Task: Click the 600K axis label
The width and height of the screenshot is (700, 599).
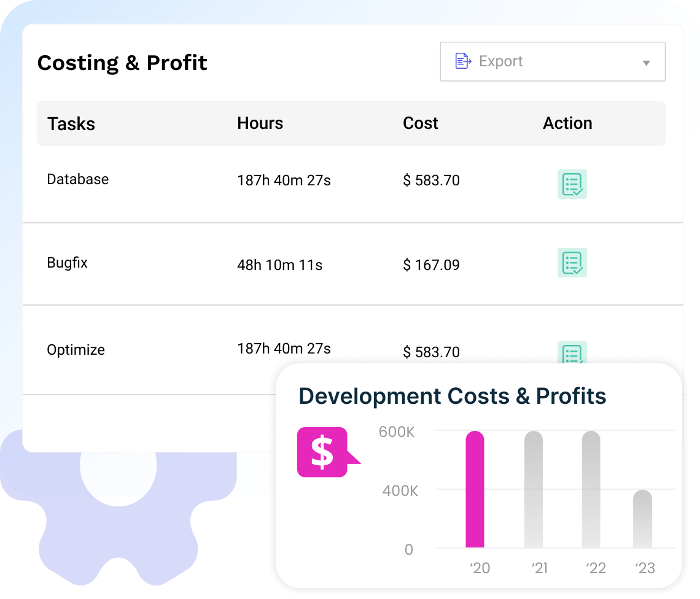Action: [396, 432]
